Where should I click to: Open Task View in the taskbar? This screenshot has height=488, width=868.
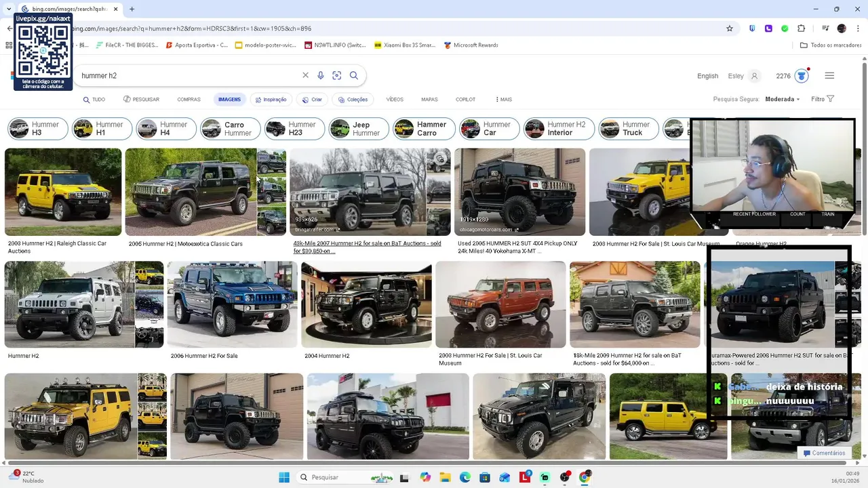point(405,477)
